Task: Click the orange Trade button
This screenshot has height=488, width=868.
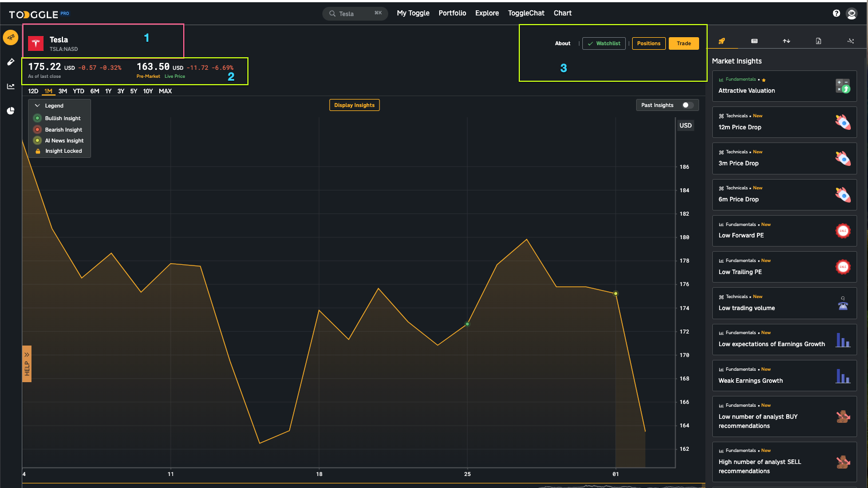Action: [x=684, y=43]
